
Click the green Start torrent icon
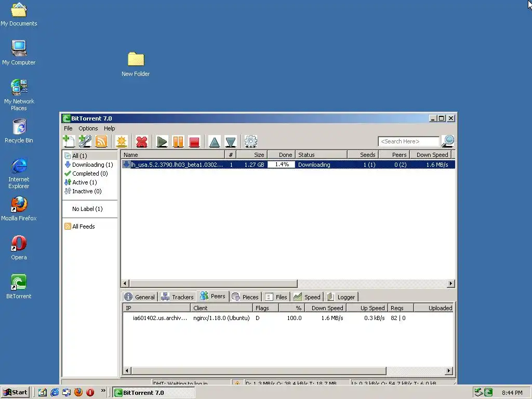[162, 141]
